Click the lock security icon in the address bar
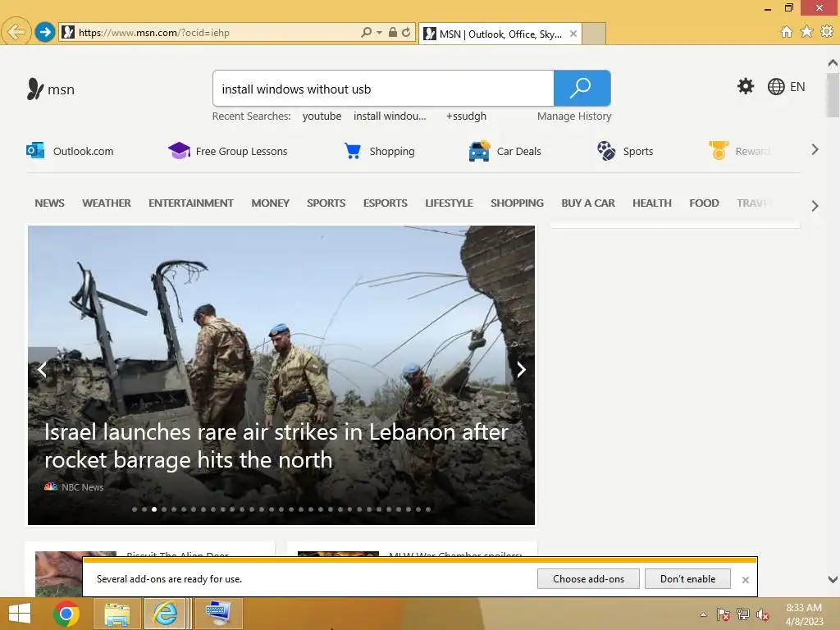The image size is (840, 630). tap(393, 32)
